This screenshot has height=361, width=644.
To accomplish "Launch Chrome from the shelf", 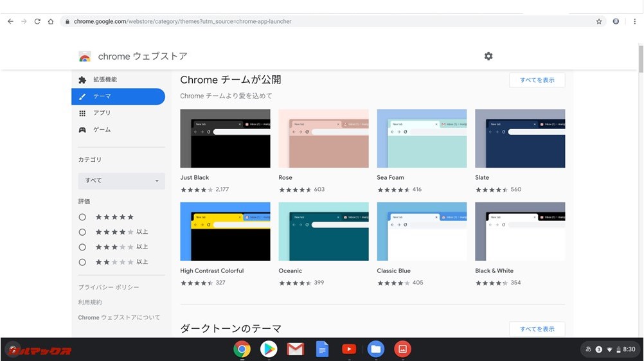I will (242, 349).
